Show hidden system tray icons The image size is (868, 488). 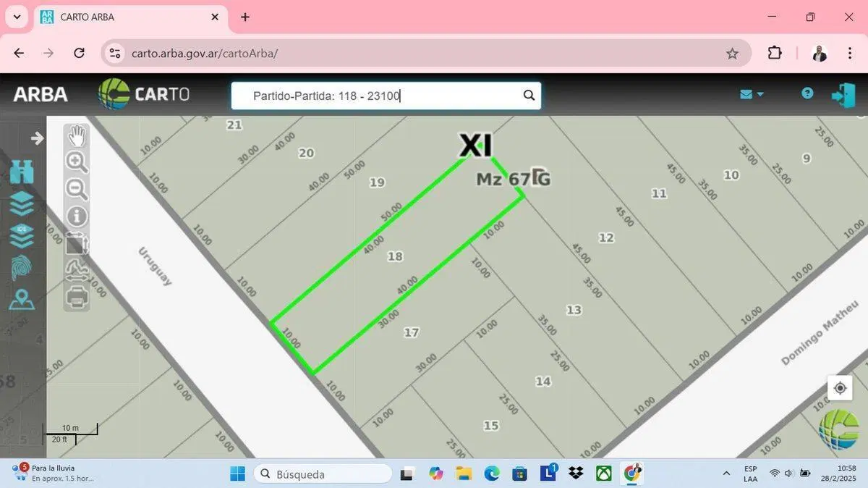point(726,474)
